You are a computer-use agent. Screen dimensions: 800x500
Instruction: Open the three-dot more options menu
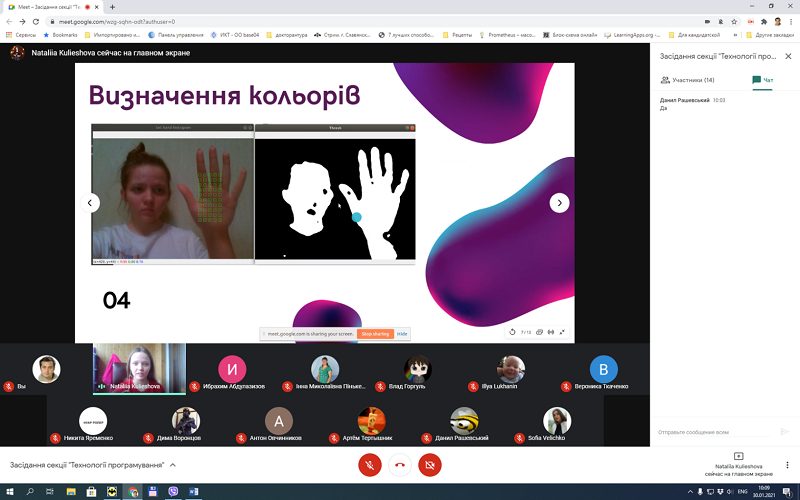point(787,465)
